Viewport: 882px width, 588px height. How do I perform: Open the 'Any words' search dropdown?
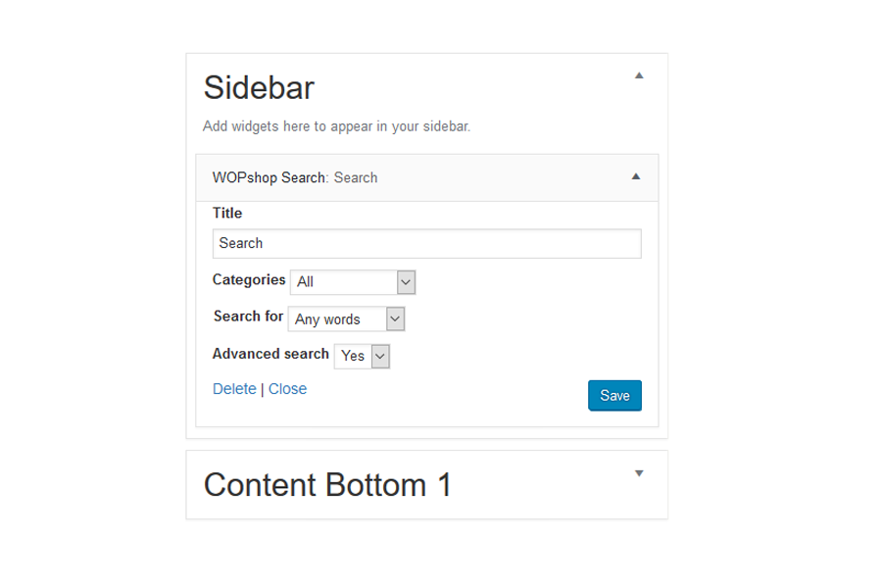point(337,319)
